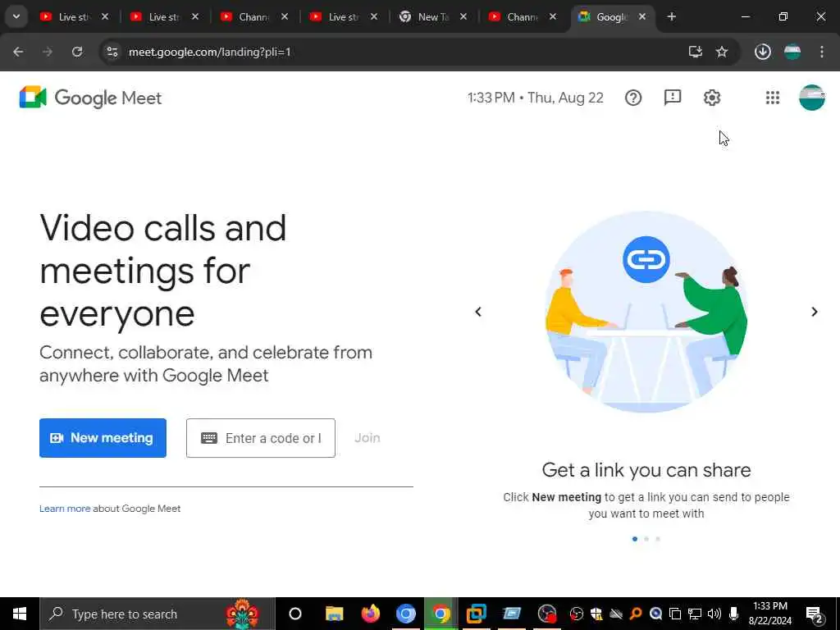Click the taskbar search box
The image size is (840, 630).
click(157, 614)
